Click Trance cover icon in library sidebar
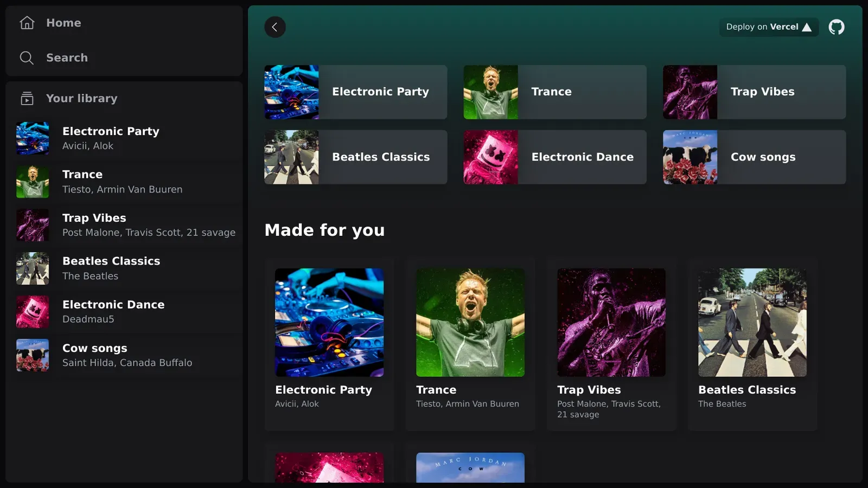Screen dimensions: 868x488 tap(33, 182)
